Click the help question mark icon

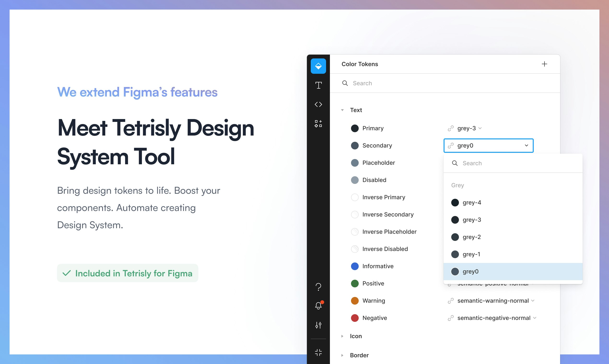tap(318, 286)
